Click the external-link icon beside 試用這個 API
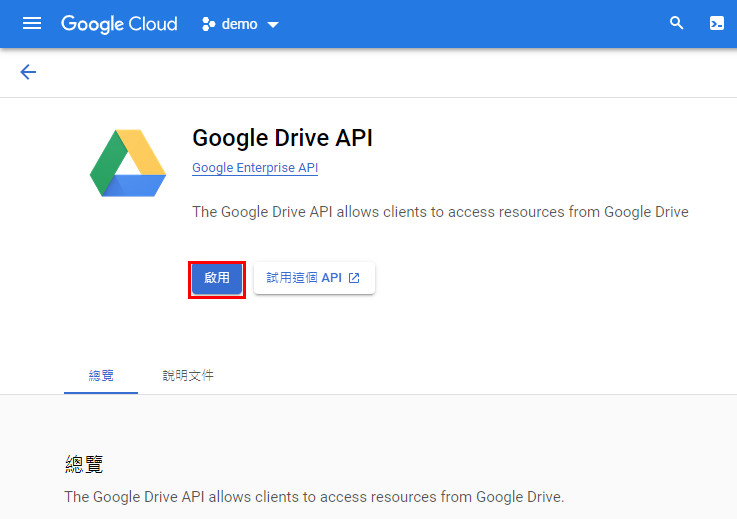 [354, 278]
